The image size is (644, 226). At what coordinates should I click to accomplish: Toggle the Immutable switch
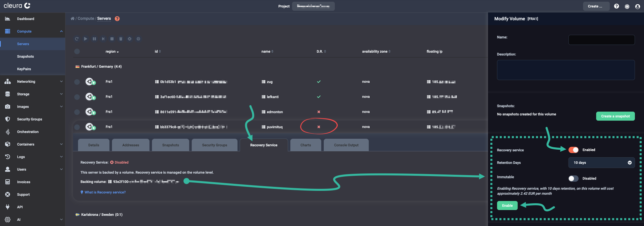click(x=574, y=178)
